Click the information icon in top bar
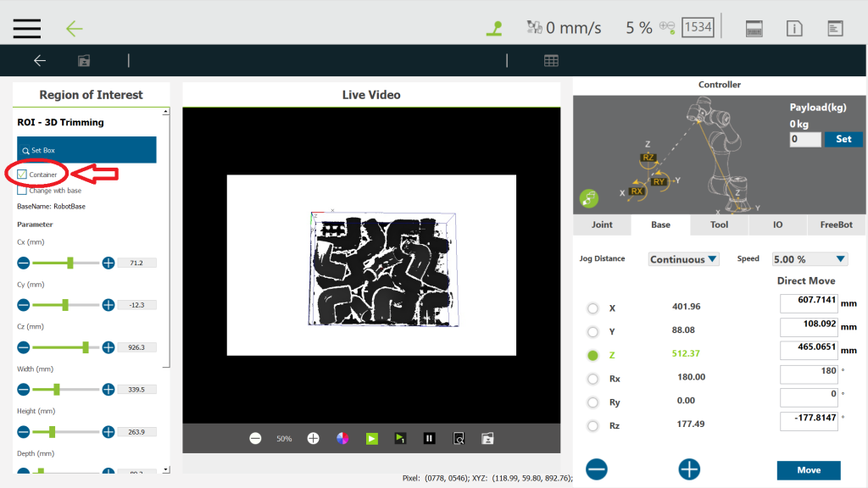868x488 pixels. 794,28
